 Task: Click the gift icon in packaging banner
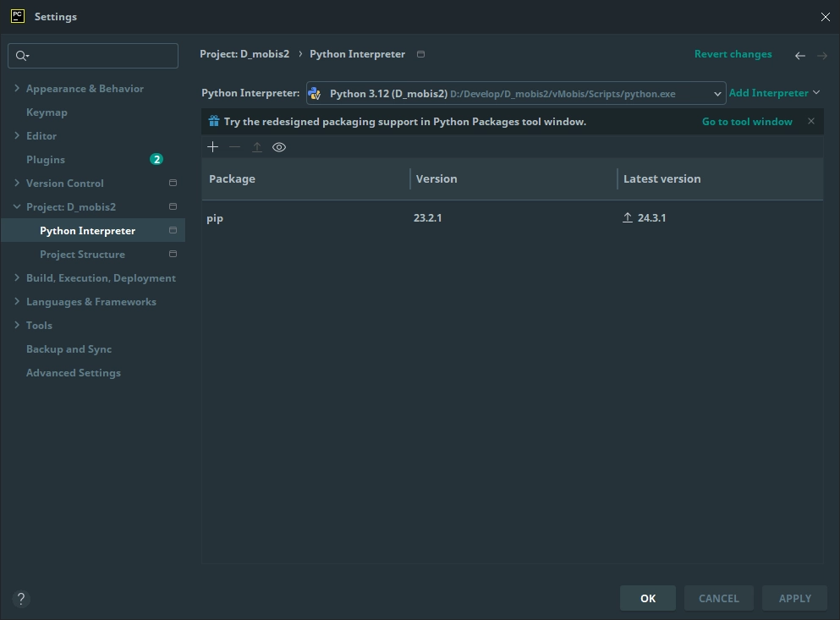pos(214,121)
